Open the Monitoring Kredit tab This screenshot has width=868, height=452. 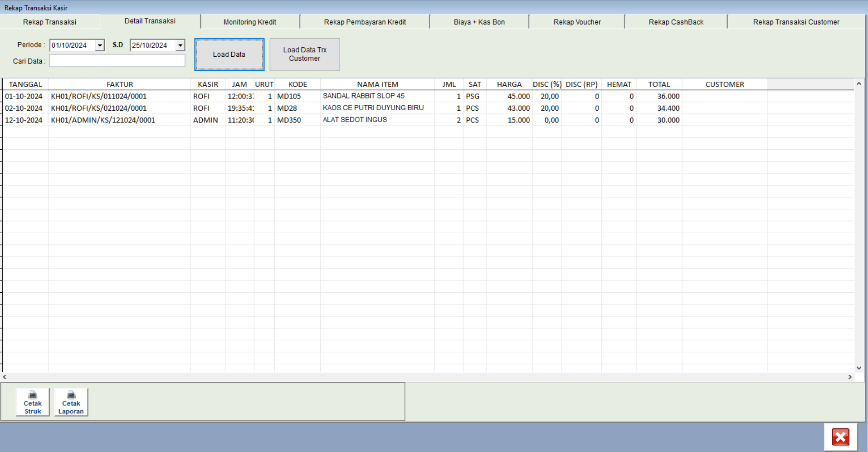[x=250, y=22]
